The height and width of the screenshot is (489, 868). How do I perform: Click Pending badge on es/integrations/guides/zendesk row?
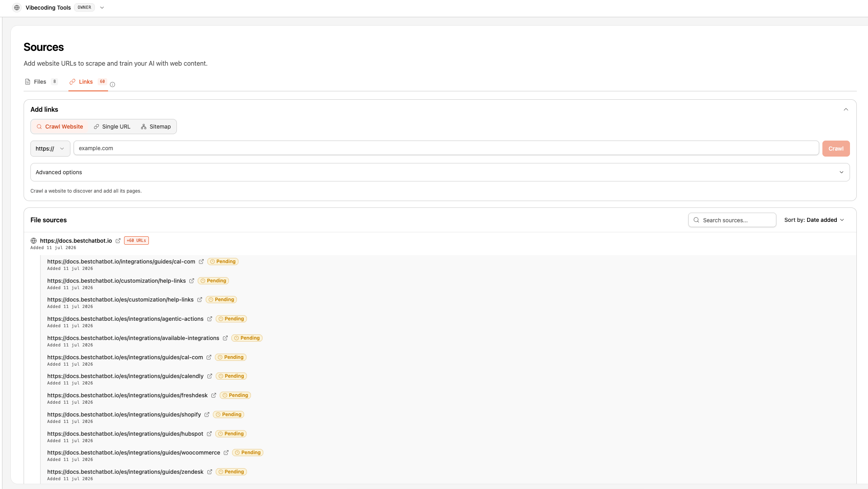(231, 472)
